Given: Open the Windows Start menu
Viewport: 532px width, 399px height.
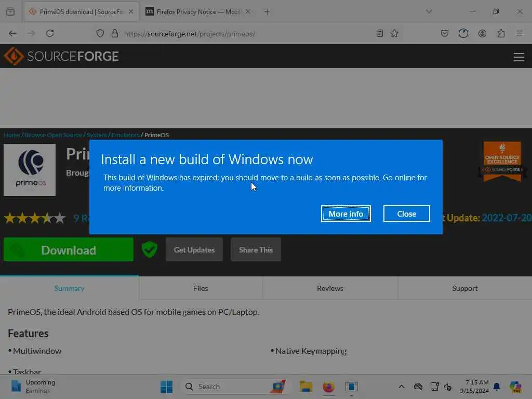Looking at the screenshot, I should pos(167,387).
